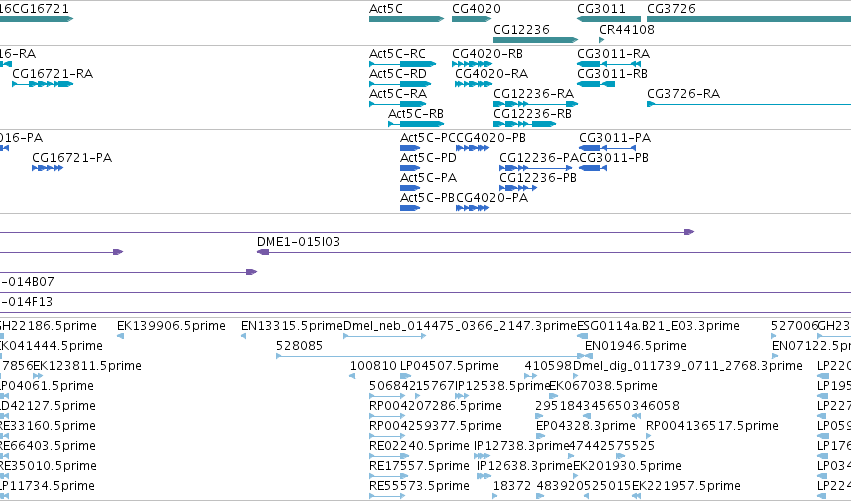The width and height of the screenshot is (851, 501).
Task: Select the Dmel_neb_014475_0366_2147.3prime feature
Action: pos(385,336)
